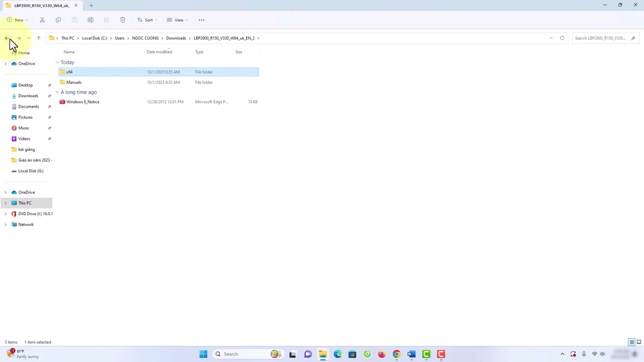Viewport: 644px width, 362px height.
Task: Click the Local Disk (C:) breadcrumb
Action: coord(95,38)
